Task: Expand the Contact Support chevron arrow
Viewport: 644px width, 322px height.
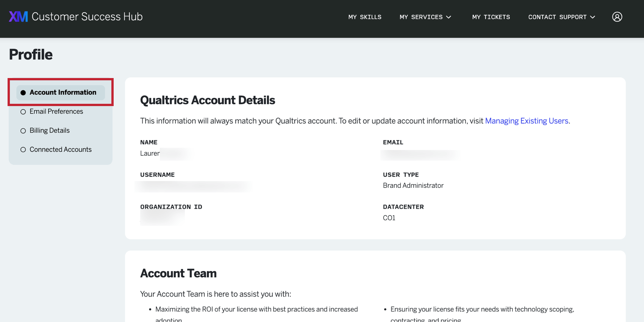Action: tap(592, 17)
